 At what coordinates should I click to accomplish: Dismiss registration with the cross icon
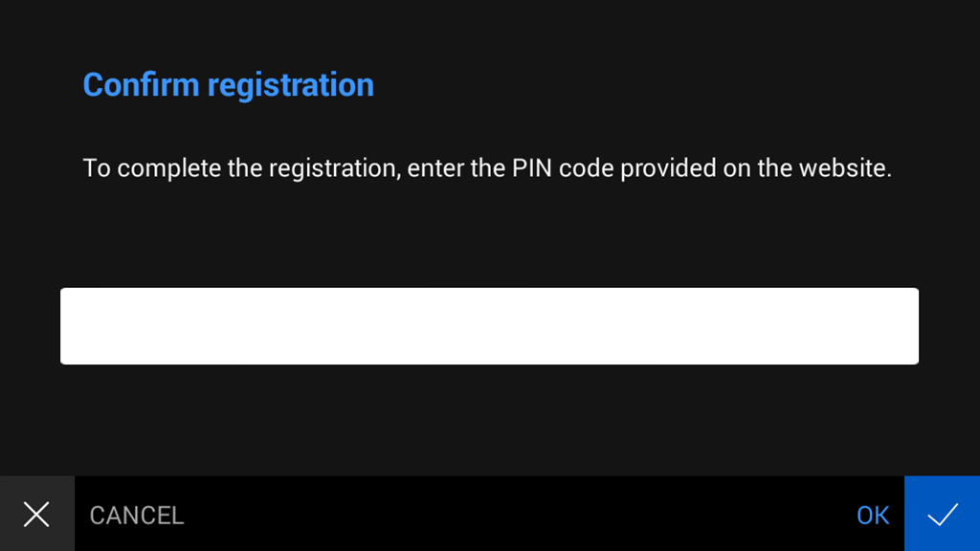click(x=36, y=515)
